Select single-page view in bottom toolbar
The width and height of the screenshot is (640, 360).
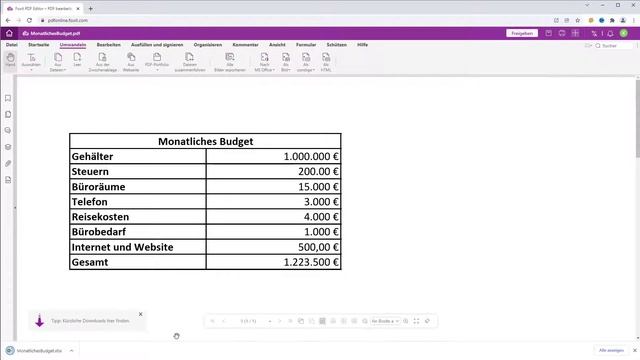(322, 321)
